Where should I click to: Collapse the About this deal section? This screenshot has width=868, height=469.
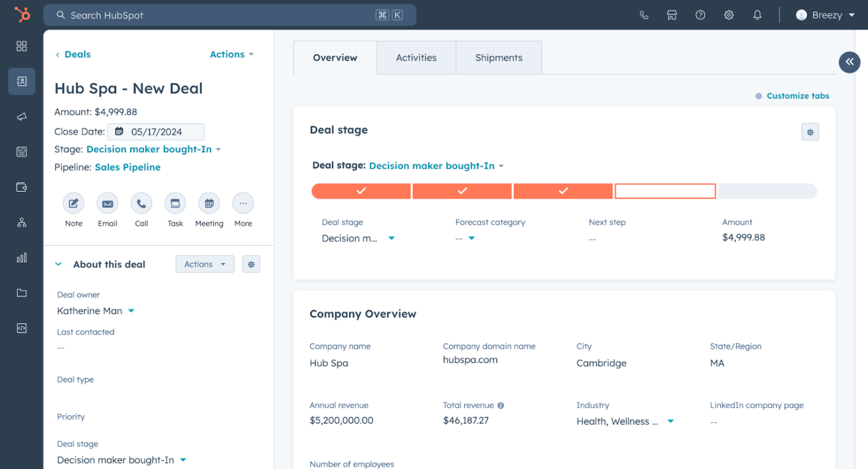pos(58,264)
